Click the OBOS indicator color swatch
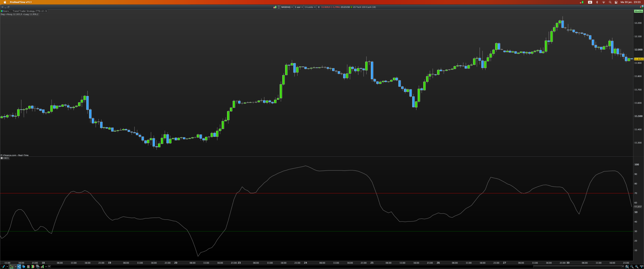Screen dimensions: 644x269 pos(2,158)
